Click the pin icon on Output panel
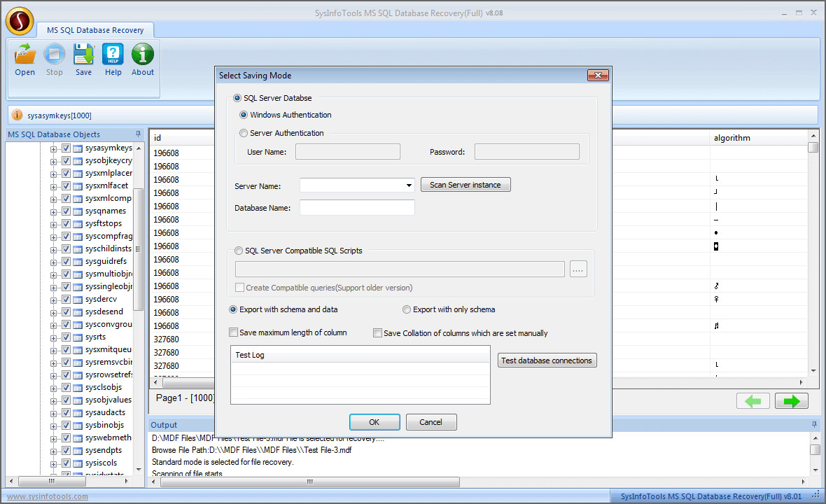Image resolution: width=826 pixels, height=504 pixels. 815,424
